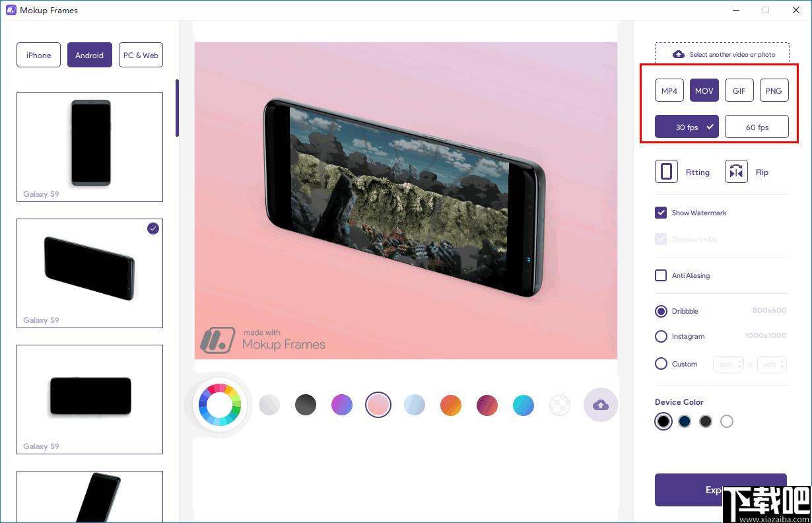
Task: Select the Custom size radio button
Action: (x=661, y=364)
